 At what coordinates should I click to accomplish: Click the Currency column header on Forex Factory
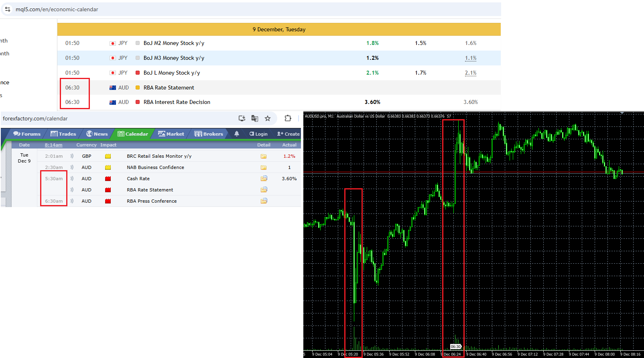coord(86,145)
